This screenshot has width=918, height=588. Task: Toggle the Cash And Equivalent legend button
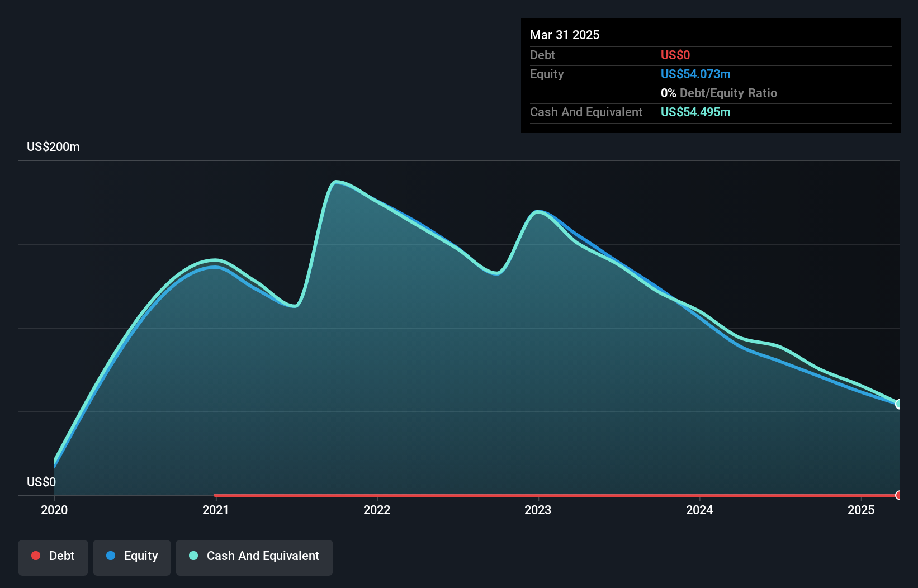pyautogui.click(x=254, y=557)
